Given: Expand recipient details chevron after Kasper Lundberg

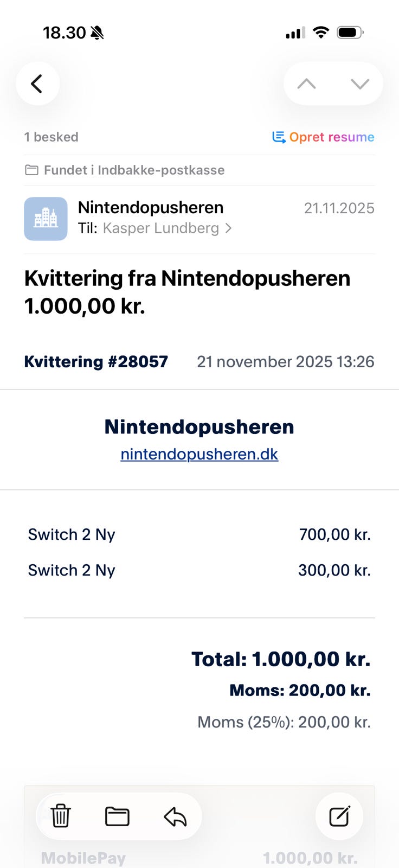Looking at the screenshot, I should click(229, 228).
